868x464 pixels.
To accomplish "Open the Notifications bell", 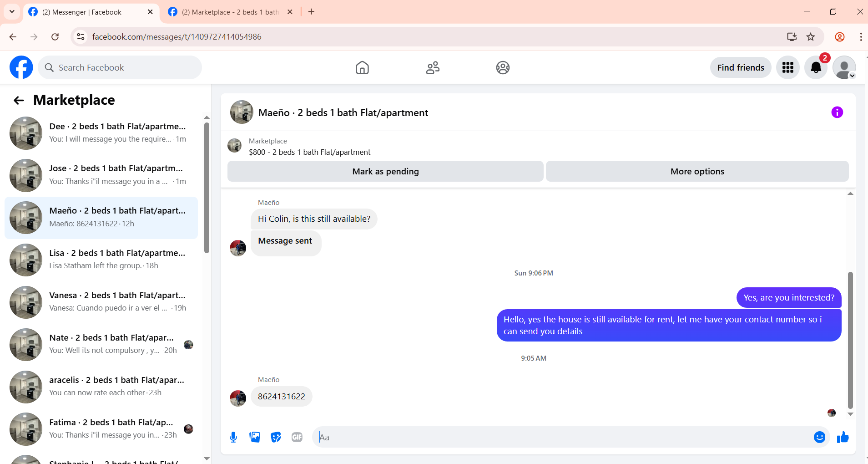I will pyautogui.click(x=816, y=67).
